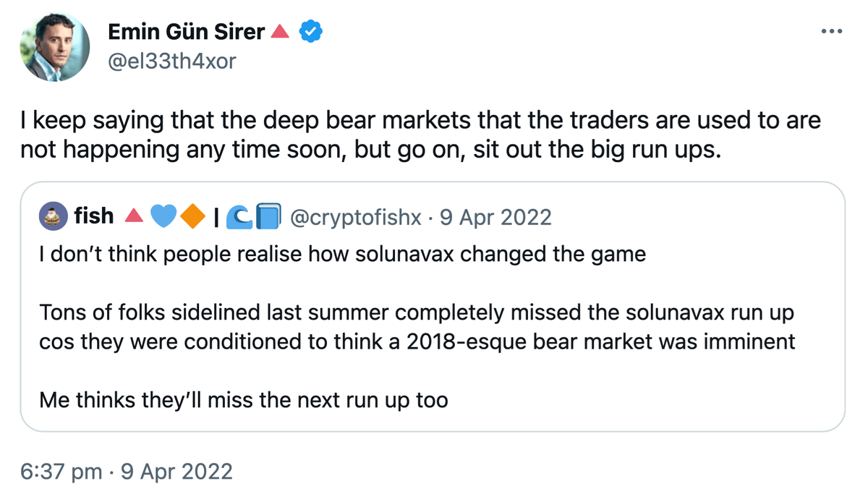Screen dimensions: 868x502
Task: Click quoted paragraph about folks sidelined last summer
Action: [417, 327]
